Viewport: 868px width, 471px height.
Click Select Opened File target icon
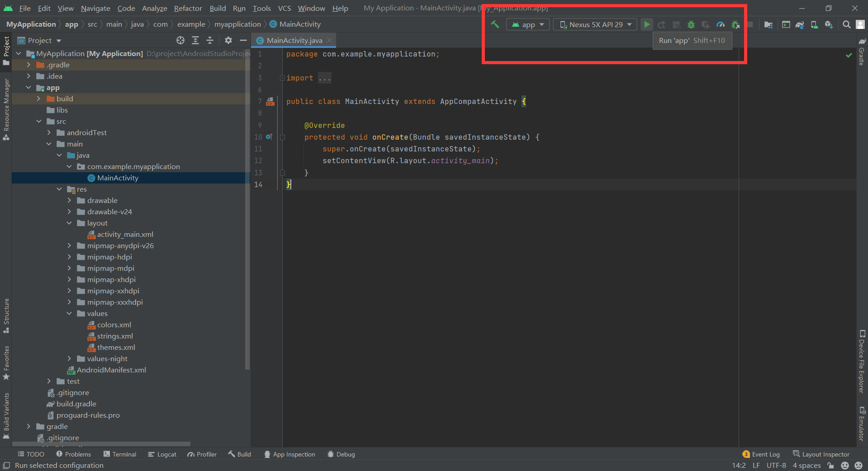180,40
